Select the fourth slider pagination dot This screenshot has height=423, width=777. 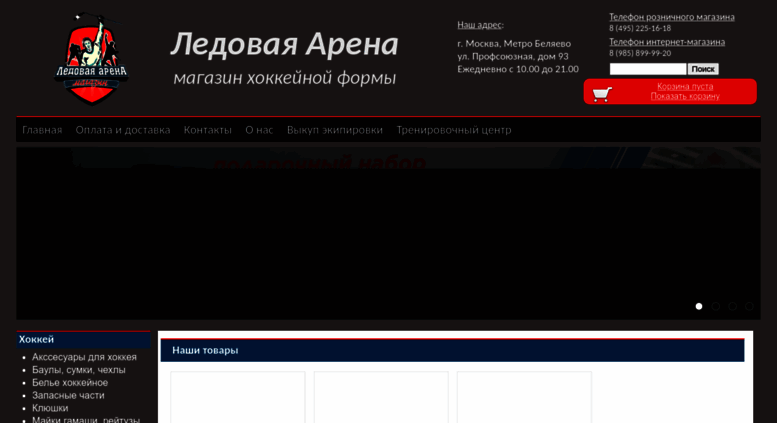coord(749,306)
